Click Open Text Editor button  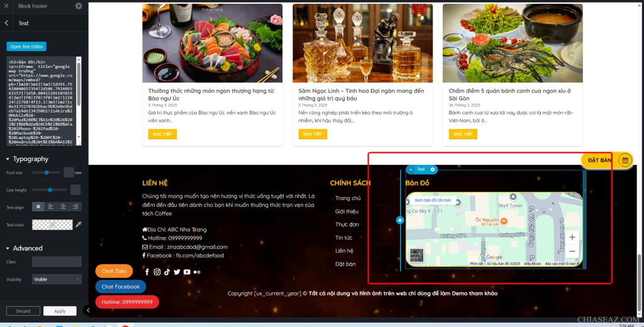coord(26,47)
